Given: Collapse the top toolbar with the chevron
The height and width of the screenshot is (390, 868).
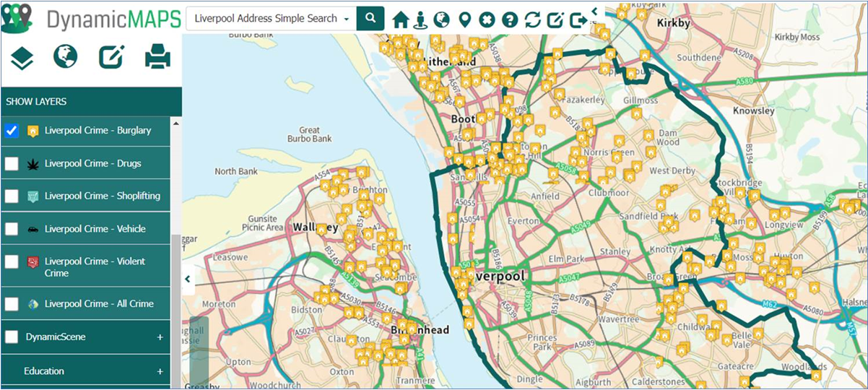Looking at the screenshot, I should tap(594, 11).
